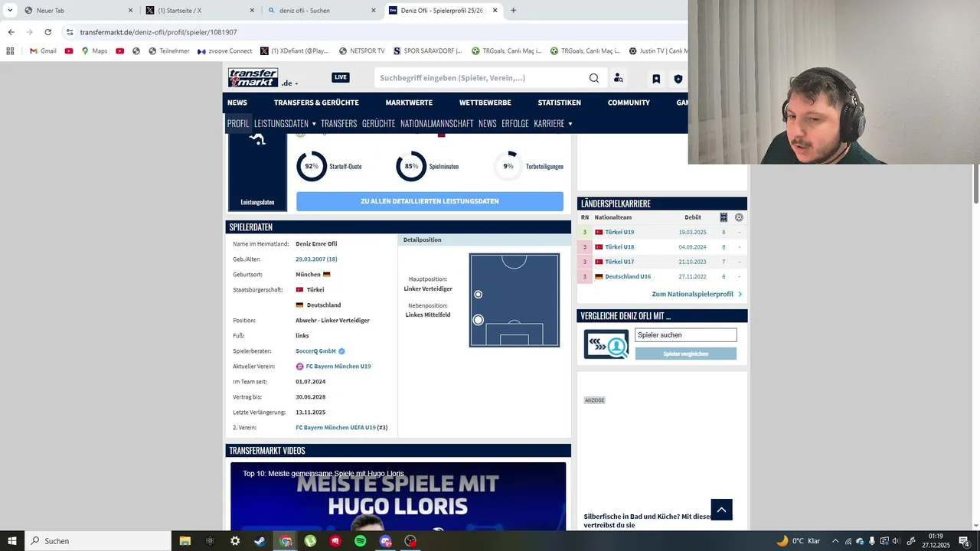Open the site information icon in address bar

(70, 32)
